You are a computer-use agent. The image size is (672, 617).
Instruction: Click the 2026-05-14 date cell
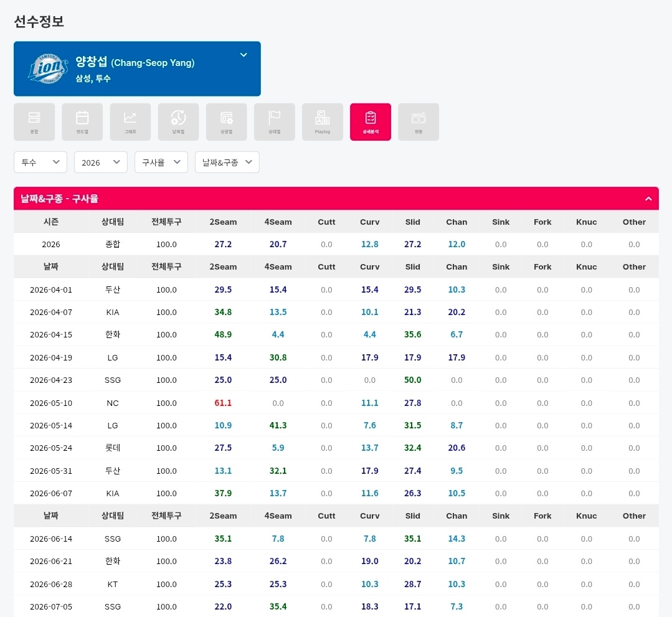click(x=51, y=425)
